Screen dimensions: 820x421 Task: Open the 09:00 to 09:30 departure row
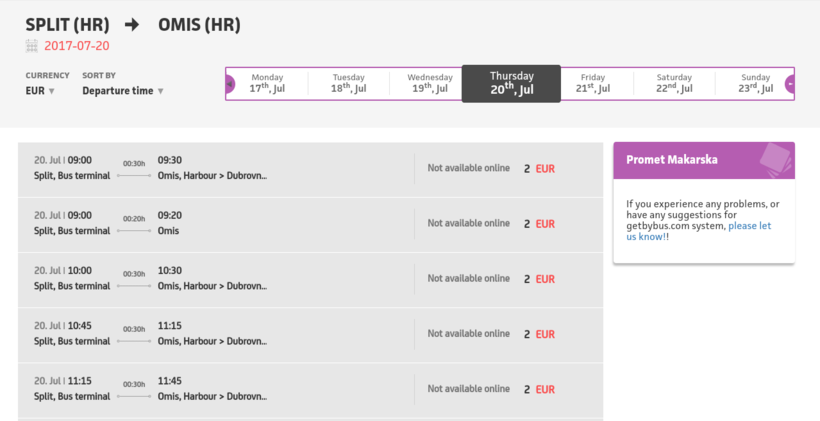tap(310, 168)
